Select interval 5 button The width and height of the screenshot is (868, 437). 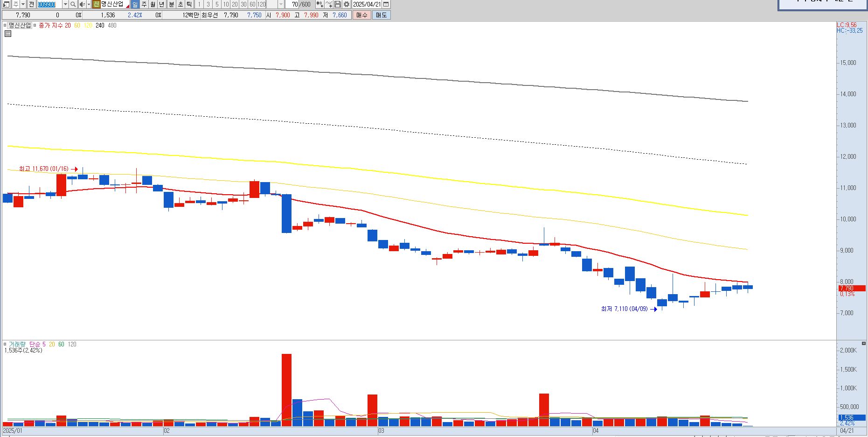[217, 4]
